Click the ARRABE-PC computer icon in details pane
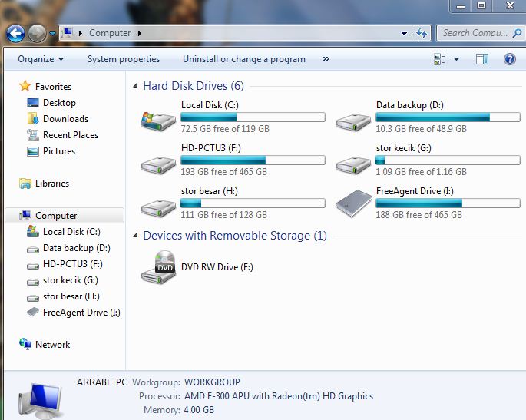The height and width of the screenshot is (420, 526). 40,402
